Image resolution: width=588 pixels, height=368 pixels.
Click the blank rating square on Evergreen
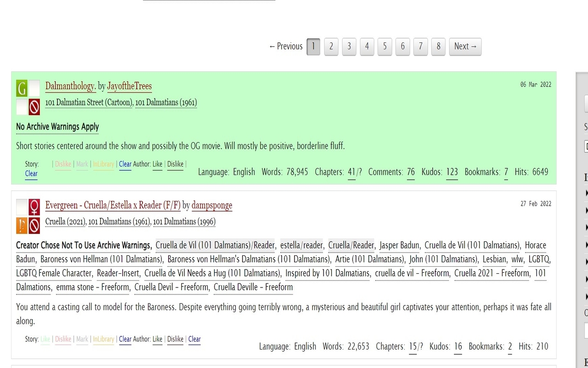22,207
